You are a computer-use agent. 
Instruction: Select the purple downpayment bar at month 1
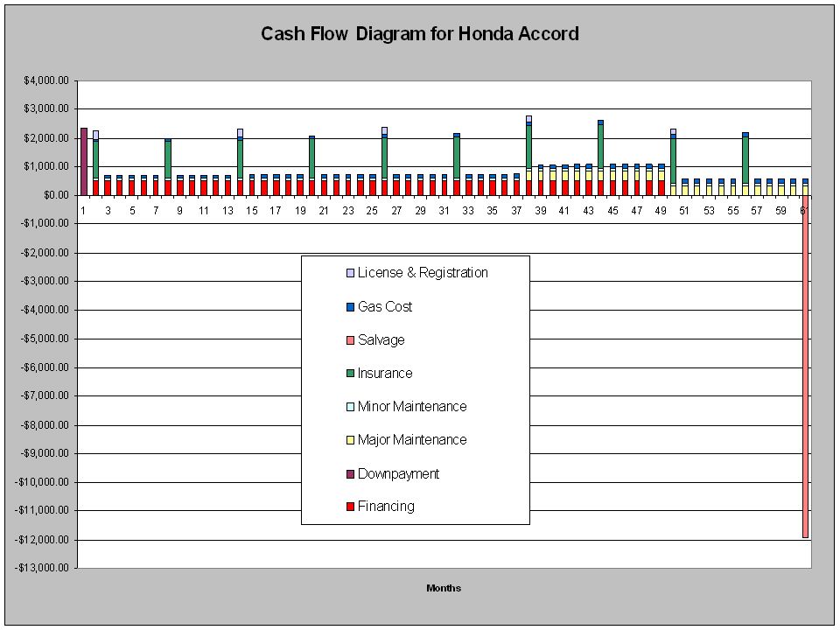(84, 162)
